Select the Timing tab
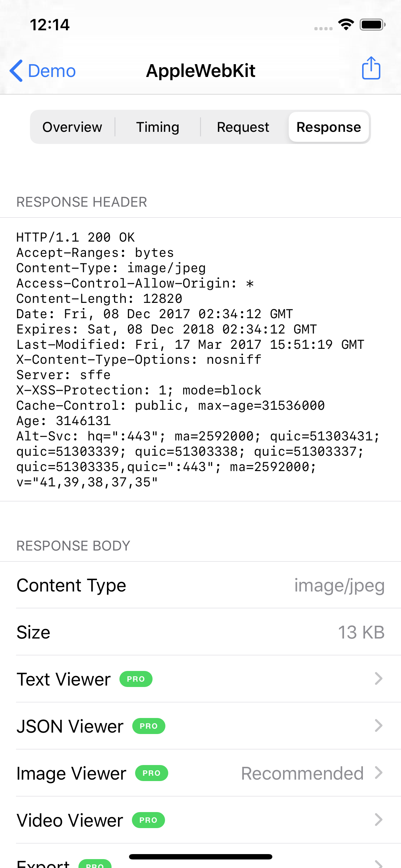The width and height of the screenshot is (401, 868). (158, 127)
